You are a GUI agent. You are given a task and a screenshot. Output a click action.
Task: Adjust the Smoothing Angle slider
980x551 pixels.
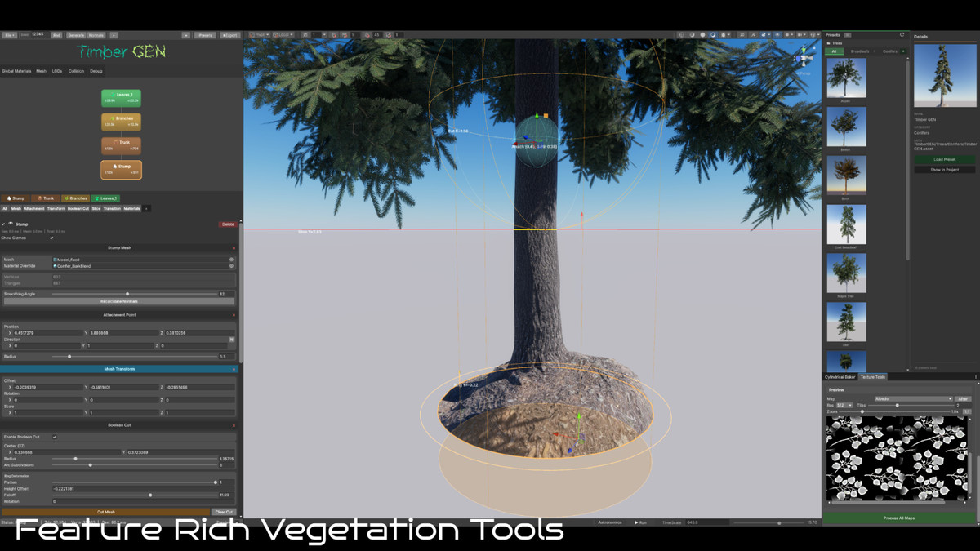pos(133,294)
